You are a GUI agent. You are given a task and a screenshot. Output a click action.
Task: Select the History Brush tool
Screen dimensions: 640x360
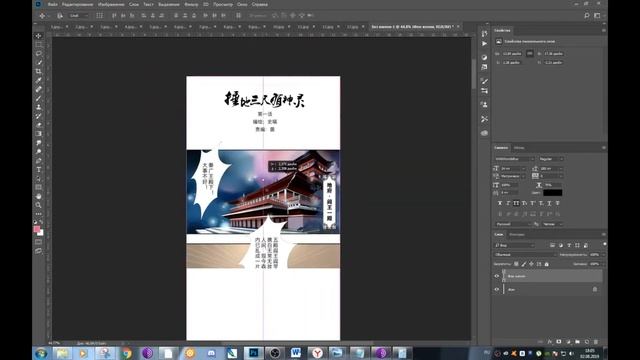coord(39,116)
